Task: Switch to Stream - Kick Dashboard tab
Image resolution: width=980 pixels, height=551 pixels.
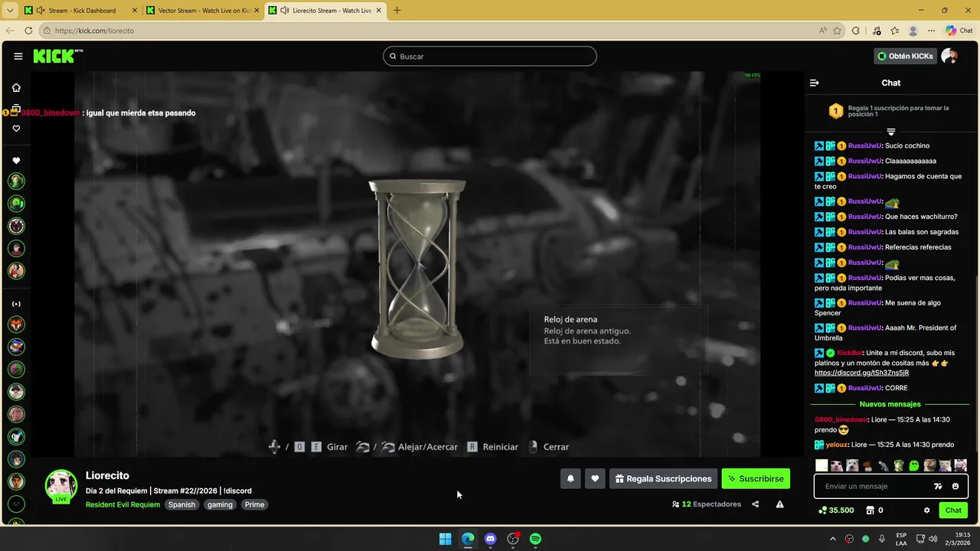Action: pyautogui.click(x=82, y=11)
